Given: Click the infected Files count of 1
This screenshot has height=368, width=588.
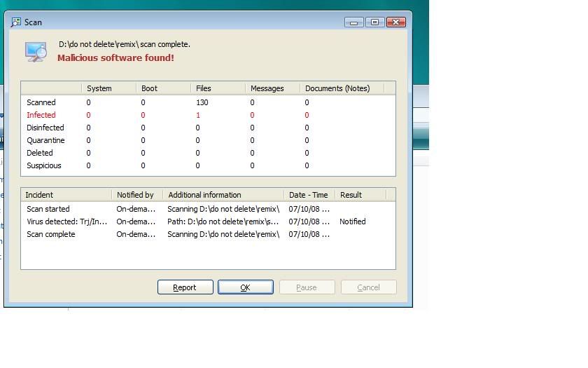Looking at the screenshot, I should [x=198, y=115].
